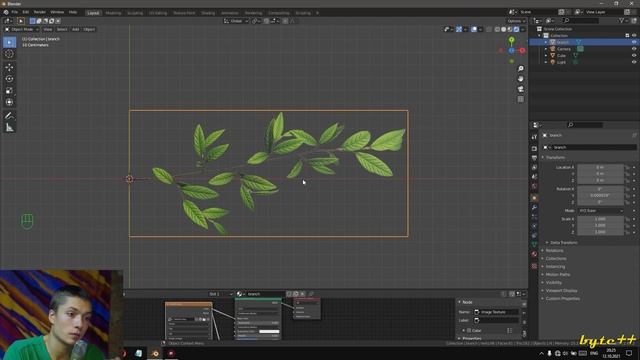
Task: Select the Move tool in viewport toolbar
Action: point(9,67)
